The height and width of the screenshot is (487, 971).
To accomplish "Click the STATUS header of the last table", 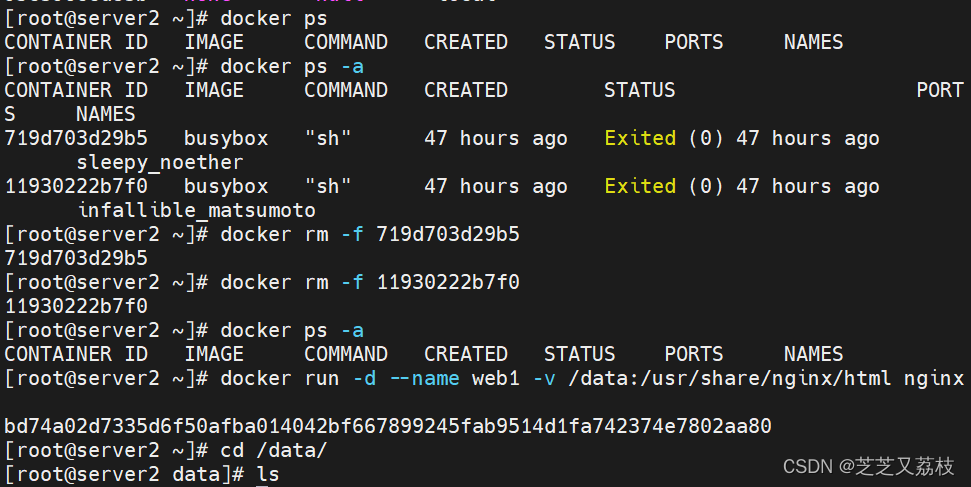I will click(x=580, y=354).
